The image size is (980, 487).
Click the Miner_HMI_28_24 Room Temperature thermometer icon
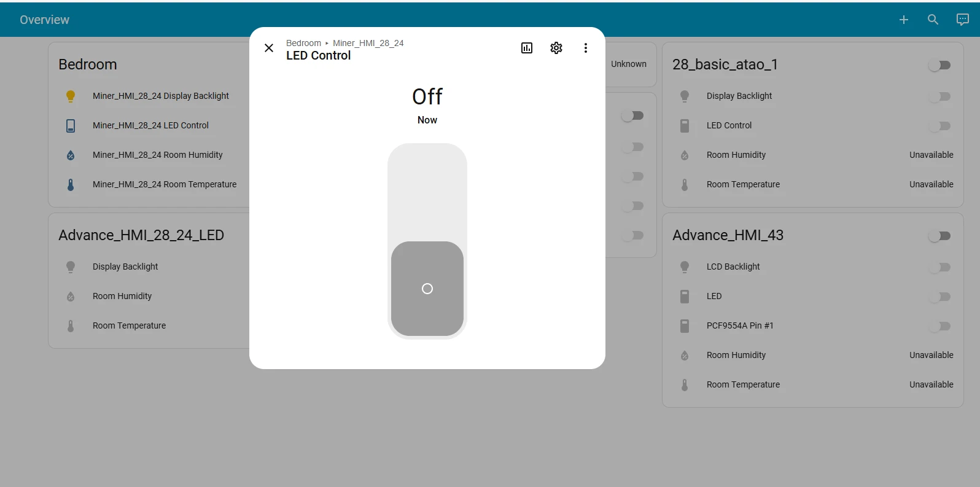(x=71, y=184)
